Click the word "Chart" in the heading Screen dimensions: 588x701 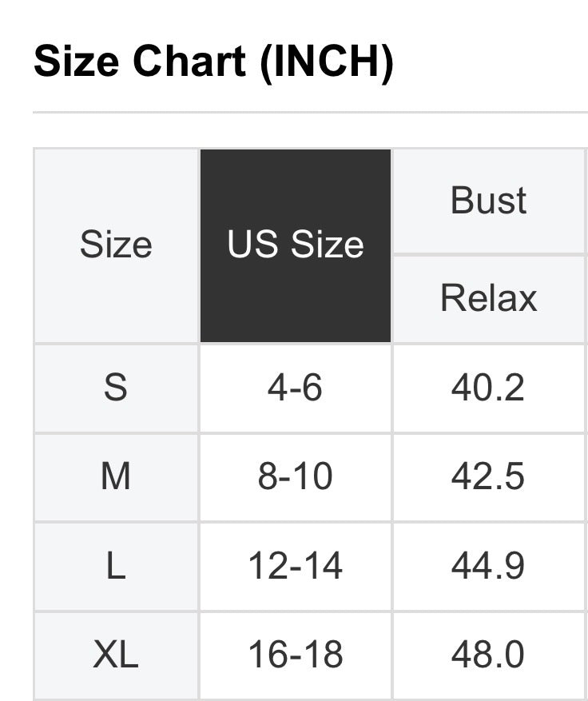click(190, 62)
